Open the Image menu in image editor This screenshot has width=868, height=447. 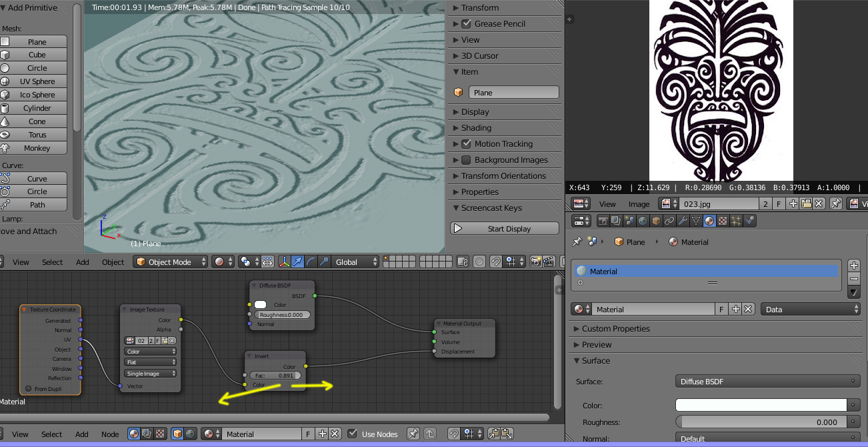639,204
